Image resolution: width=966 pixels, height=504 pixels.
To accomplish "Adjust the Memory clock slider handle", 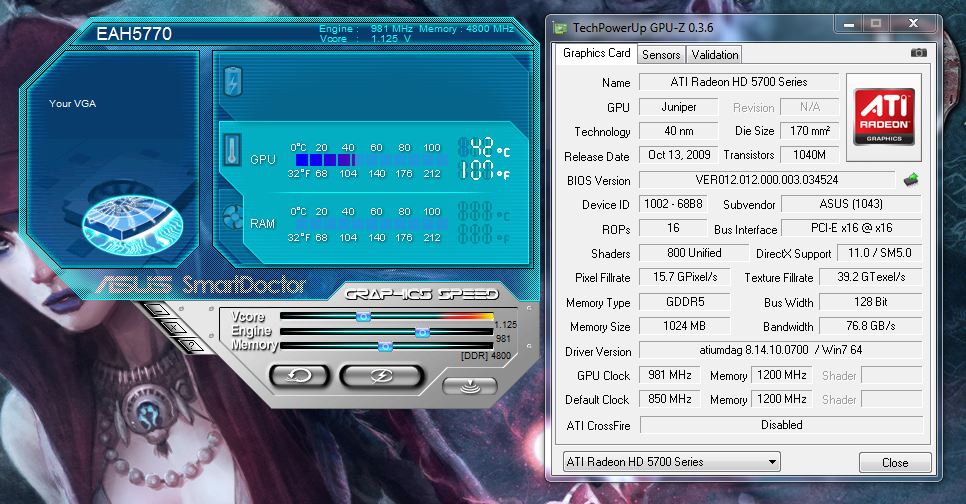I will pos(385,347).
